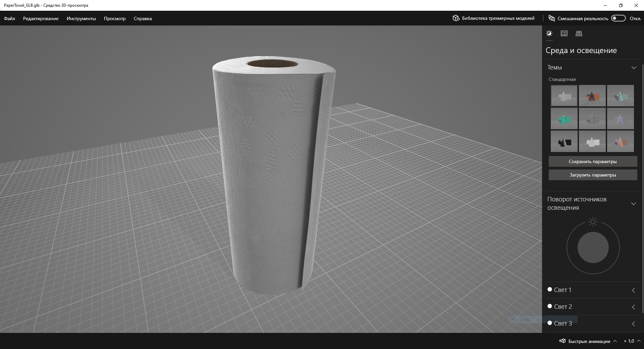Click the Mixed reality icon
Viewport: 644px width, 349px height.
tap(551, 18)
